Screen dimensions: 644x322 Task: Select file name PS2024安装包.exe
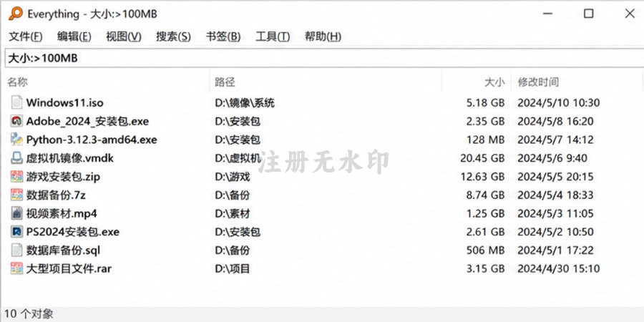click(x=73, y=232)
